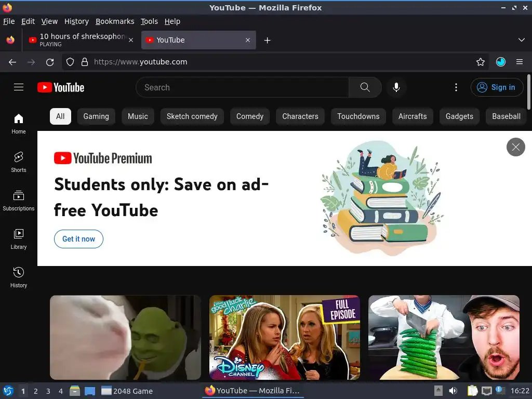The image size is (532, 399).
Task: Open the Tools menu
Action: [149, 21]
